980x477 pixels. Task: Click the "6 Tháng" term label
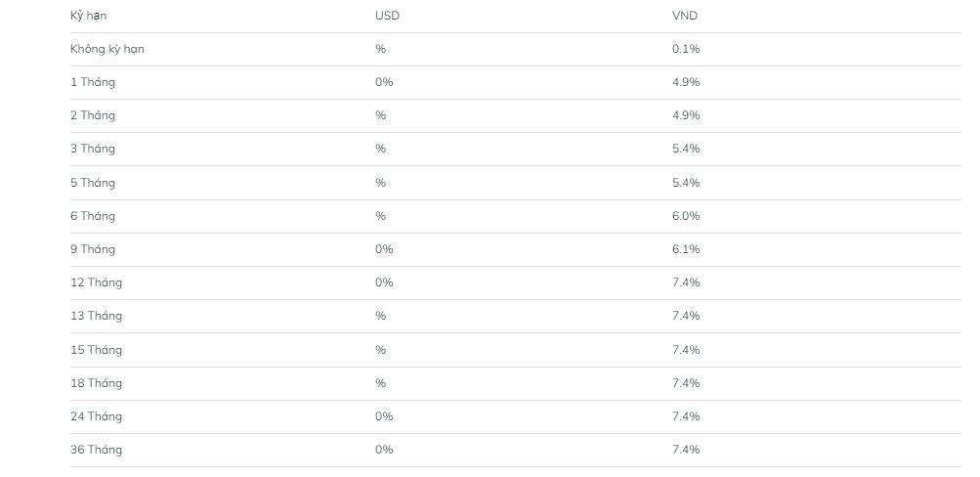tap(92, 216)
